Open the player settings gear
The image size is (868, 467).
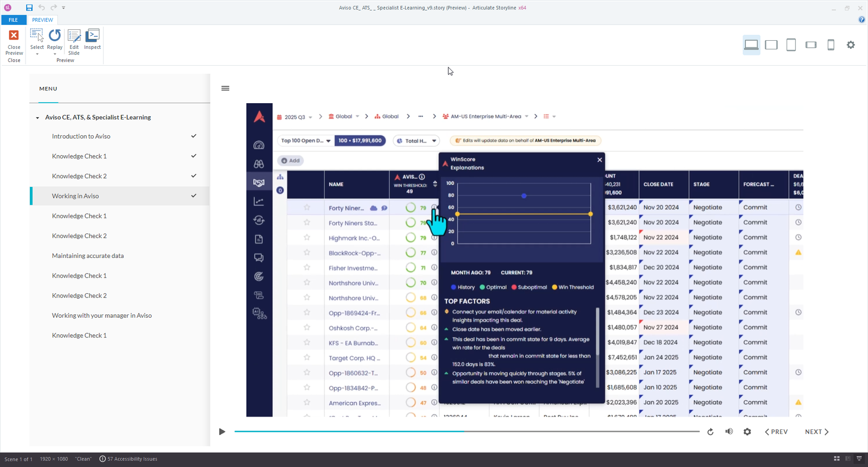click(x=748, y=432)
